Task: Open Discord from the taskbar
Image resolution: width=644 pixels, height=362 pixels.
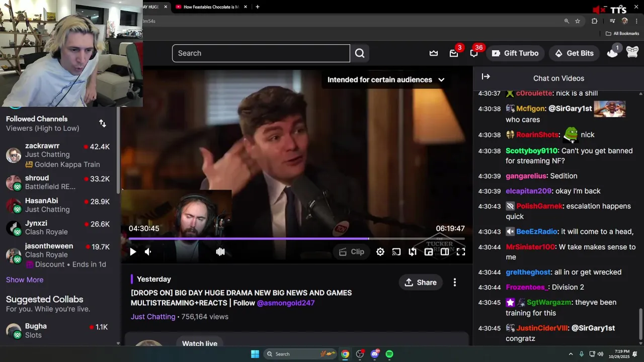Action: (375, 354)
